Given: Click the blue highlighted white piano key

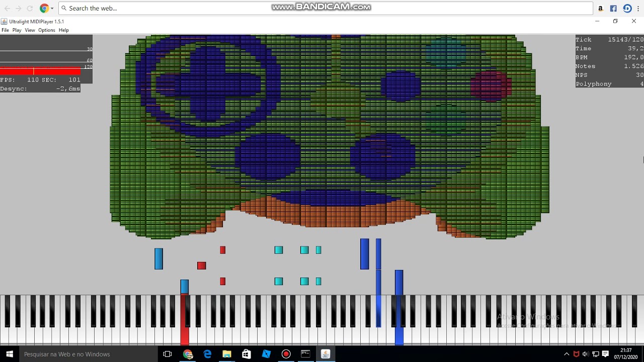Looking at the screenshot, I should pyautogui.click(x=399, y=336).
